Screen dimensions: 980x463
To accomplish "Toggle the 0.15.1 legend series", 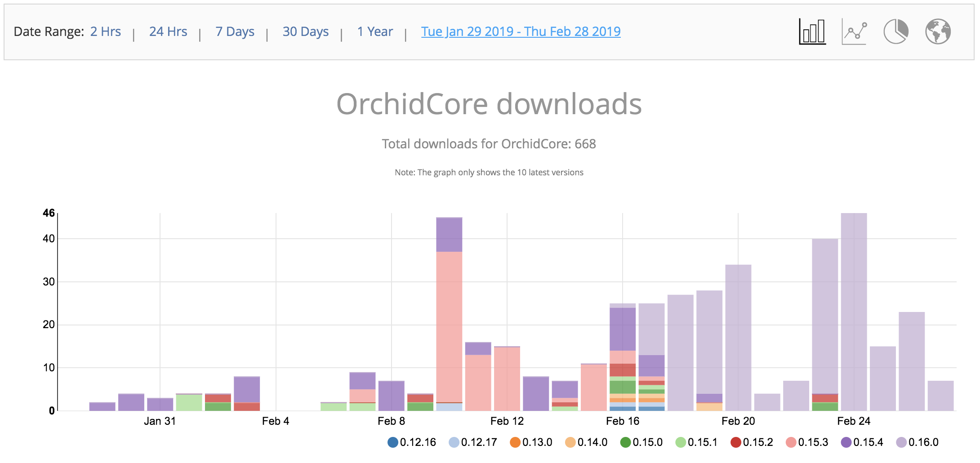I will coord(696,442).
